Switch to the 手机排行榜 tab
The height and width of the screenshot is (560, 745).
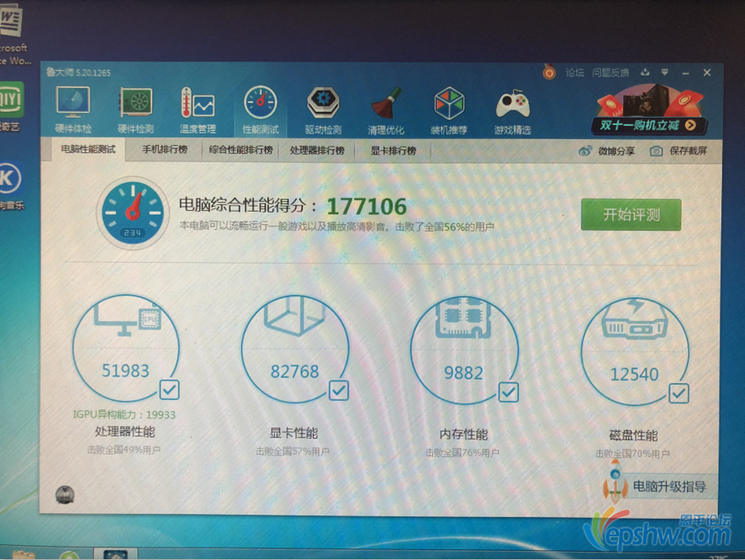point(165,150)
